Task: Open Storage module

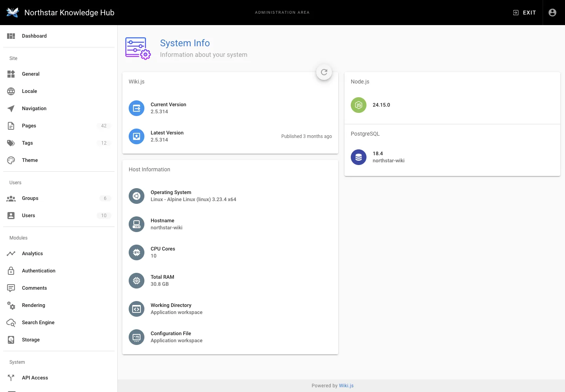Action: [x=59, y=340]
